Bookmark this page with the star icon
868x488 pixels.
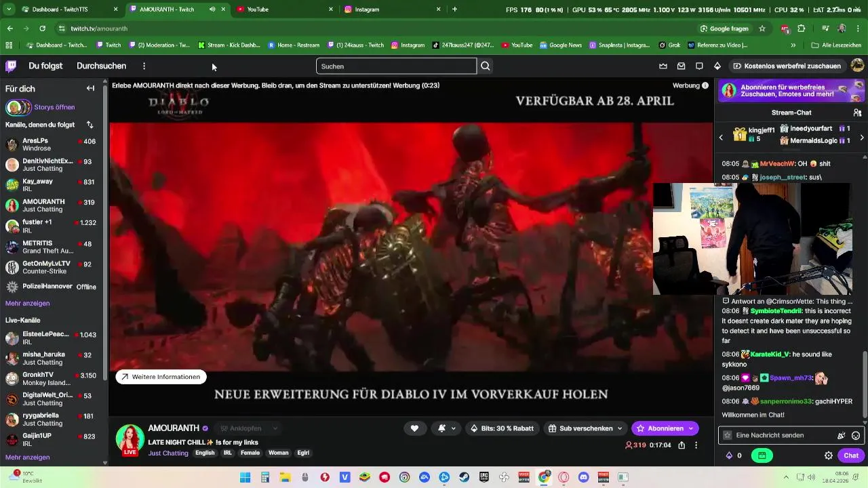click(762, 28)
